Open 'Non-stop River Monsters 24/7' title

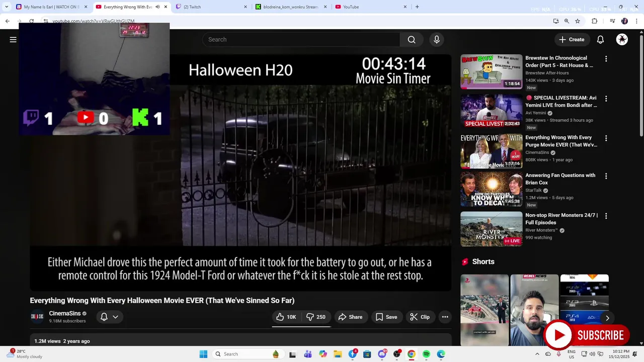pyautogui.click(x=561, y=219)
